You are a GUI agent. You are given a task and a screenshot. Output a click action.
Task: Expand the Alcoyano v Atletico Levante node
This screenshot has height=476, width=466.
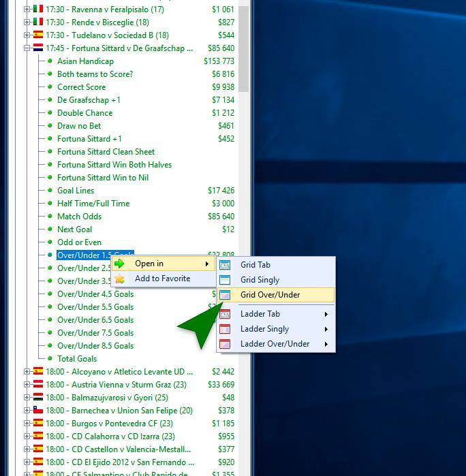tap(27, 372)
